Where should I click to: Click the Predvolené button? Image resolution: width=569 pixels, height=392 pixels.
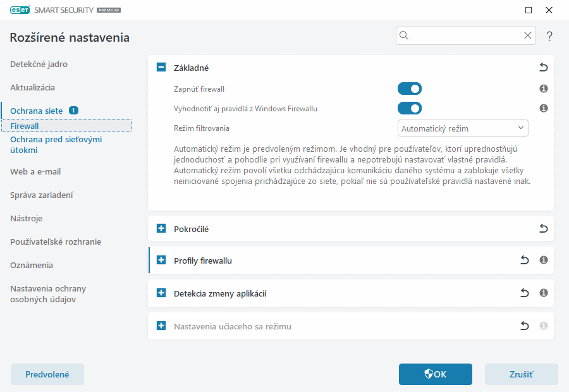click(x=47, y=374)
